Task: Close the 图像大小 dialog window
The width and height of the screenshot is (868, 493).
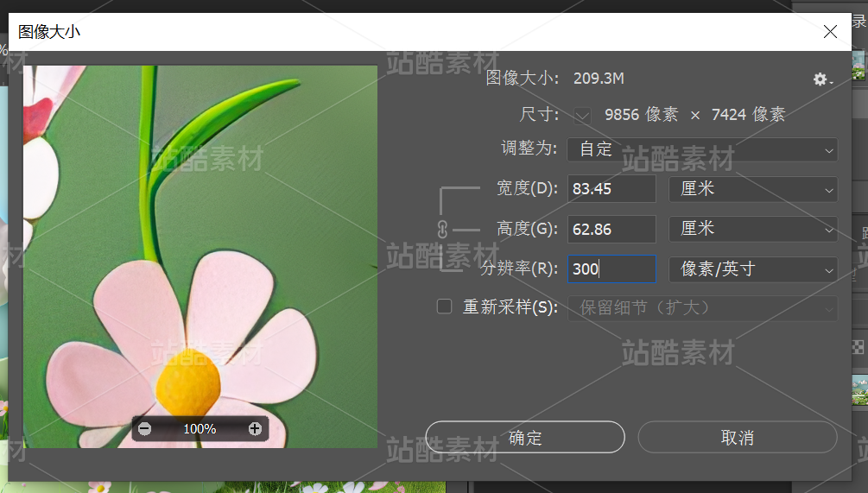Action: click(830, 32)
